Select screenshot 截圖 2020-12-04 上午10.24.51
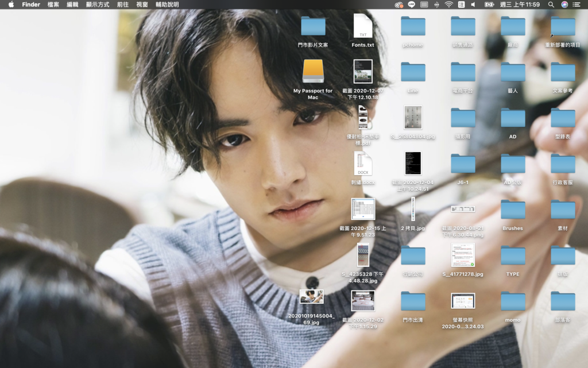The image size is (588, 368). tap(413, 163)
